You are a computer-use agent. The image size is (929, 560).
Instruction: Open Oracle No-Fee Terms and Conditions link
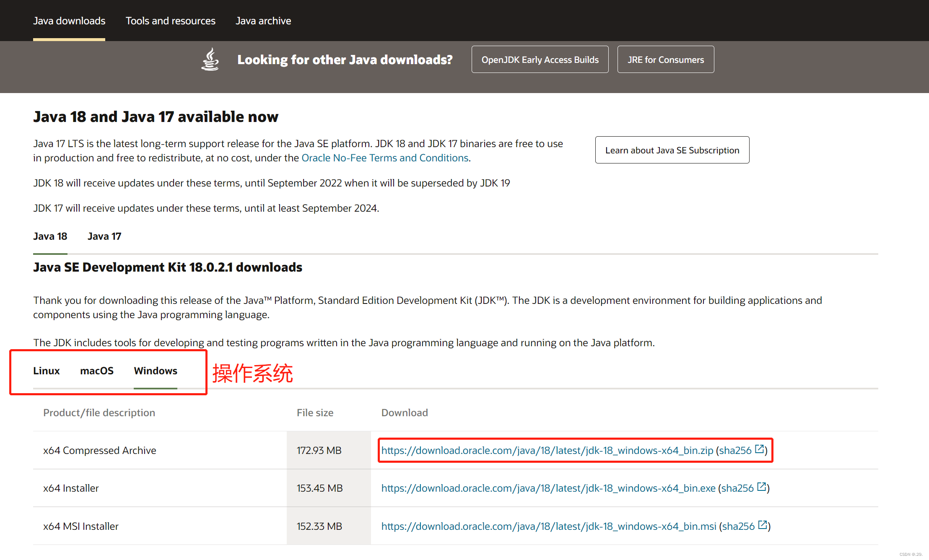click(385, 158)
